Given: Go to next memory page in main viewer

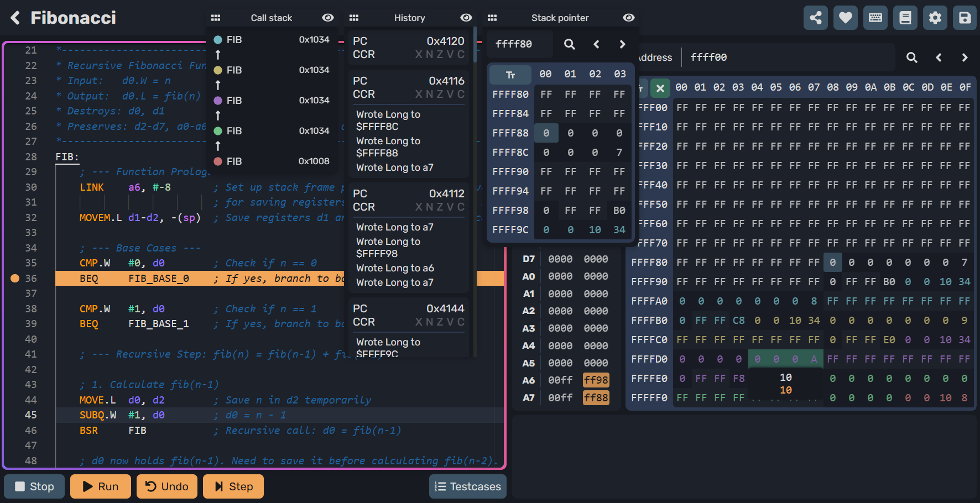Looking at the screenshot, I should click(965, 57).
